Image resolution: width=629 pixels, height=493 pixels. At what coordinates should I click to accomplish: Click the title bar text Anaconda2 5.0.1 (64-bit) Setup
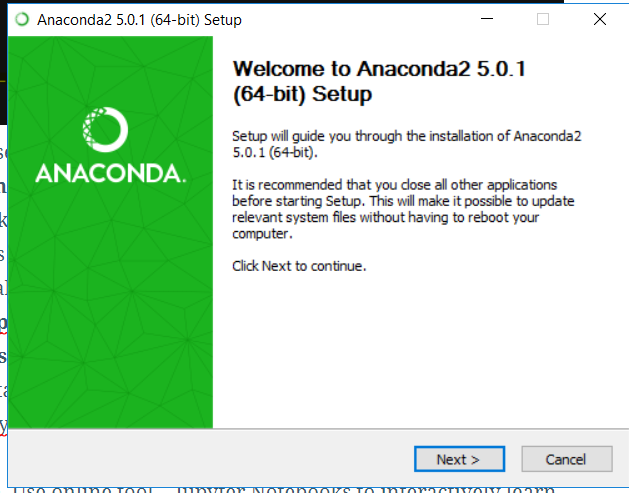(x=139, y=20)
